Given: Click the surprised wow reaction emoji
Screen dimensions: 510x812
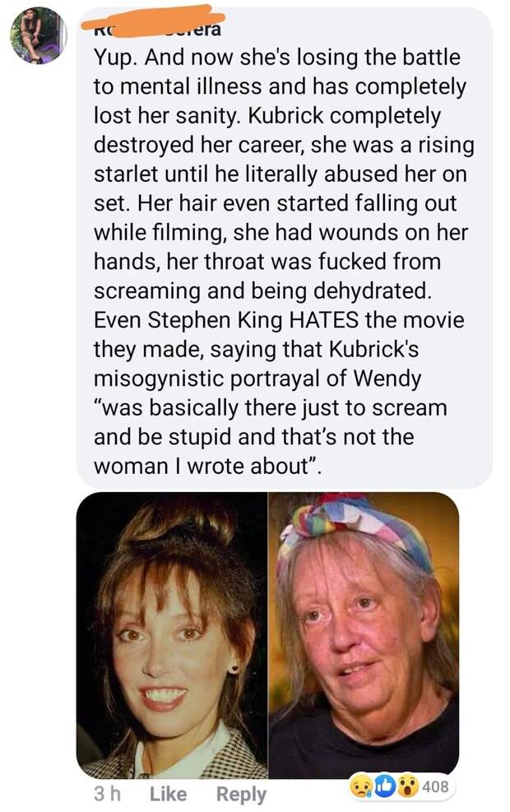Looking at the screenshot, I should click(408, 786).
